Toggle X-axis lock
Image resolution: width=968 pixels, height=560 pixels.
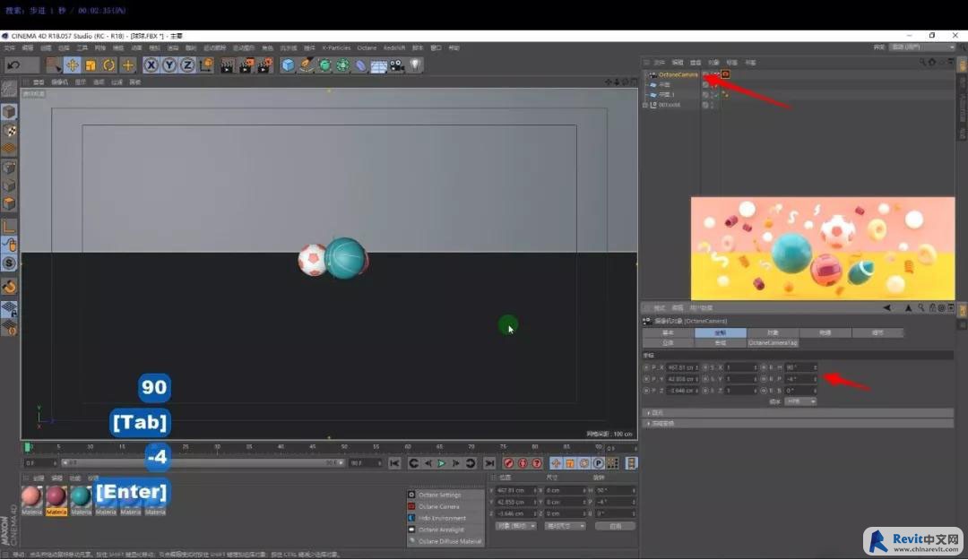click(151, 65)
